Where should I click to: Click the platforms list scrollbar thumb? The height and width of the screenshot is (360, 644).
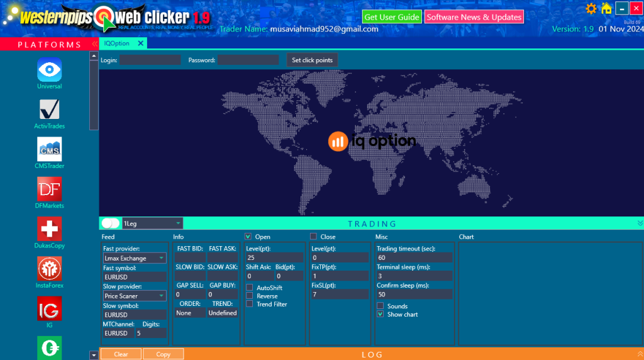click(94, 95)
